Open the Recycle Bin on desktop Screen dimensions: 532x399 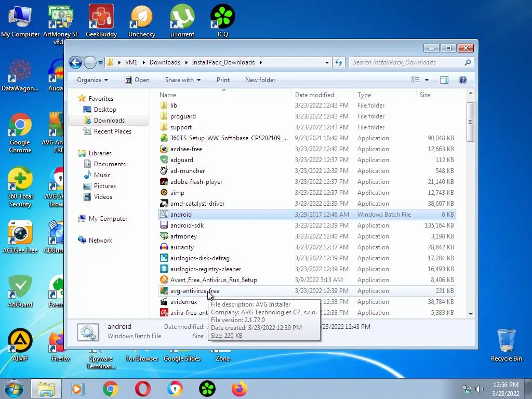pos(506,345)
